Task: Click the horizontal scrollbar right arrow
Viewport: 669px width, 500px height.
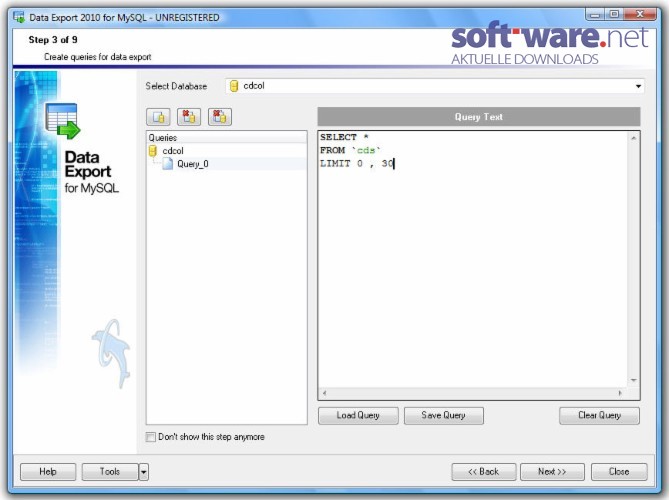Action: tap(620, 393)
